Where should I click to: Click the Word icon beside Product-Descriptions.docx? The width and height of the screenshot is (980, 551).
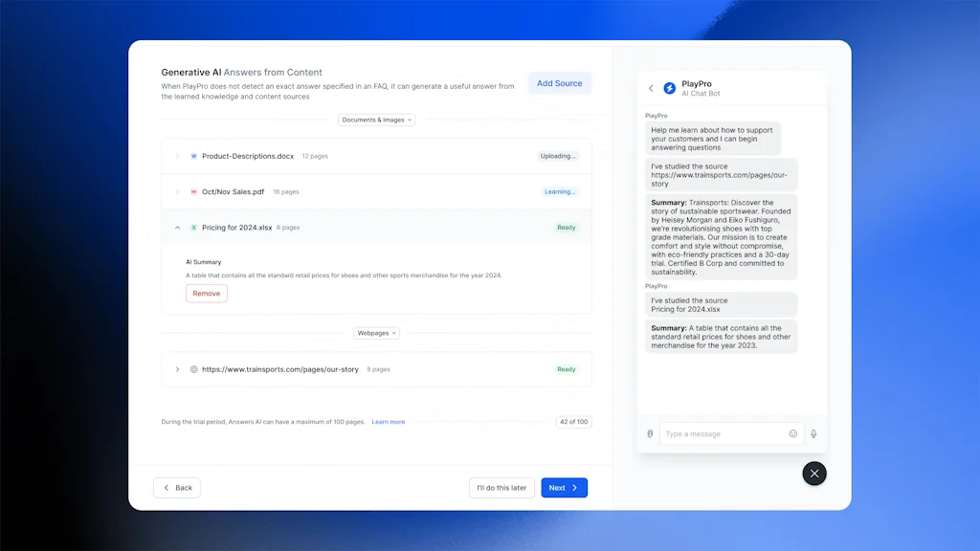coord(194,155)
